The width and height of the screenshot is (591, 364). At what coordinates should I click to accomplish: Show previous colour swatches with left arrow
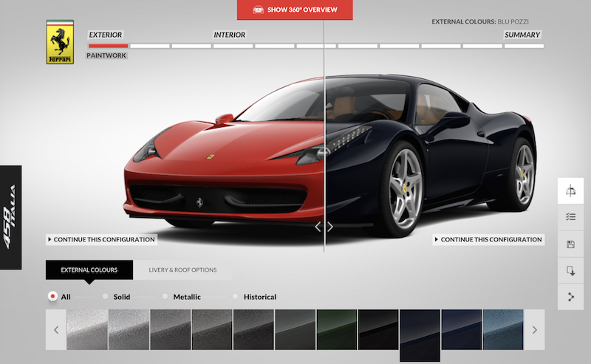point(56,330)
